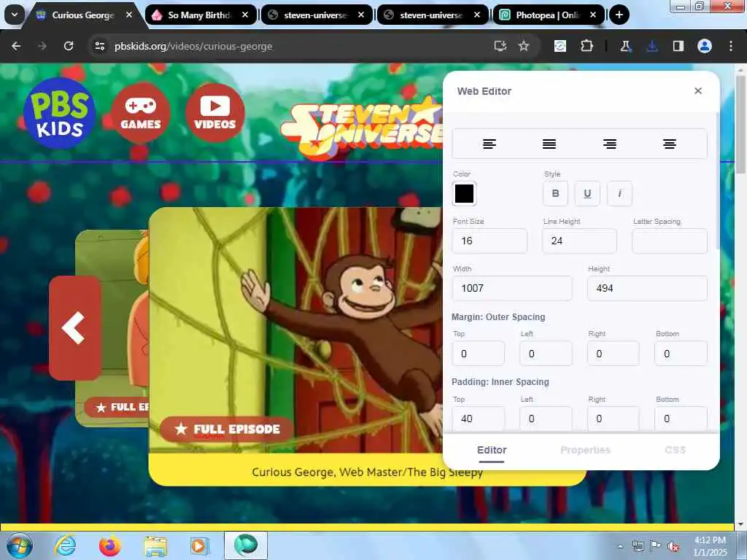Align text left in Web Editor
The height and width of the screenshot is (560, 747).
pos(489,144)
